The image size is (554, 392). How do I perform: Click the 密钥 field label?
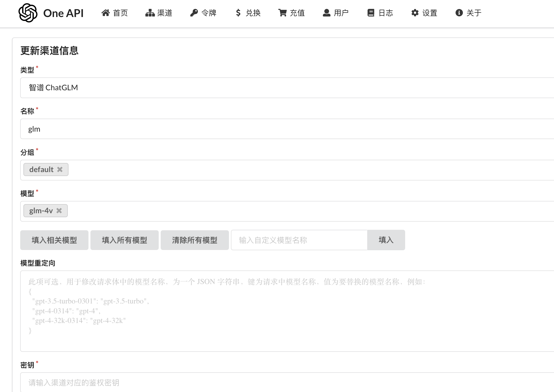pyautogui.click(x=27, y=365)
